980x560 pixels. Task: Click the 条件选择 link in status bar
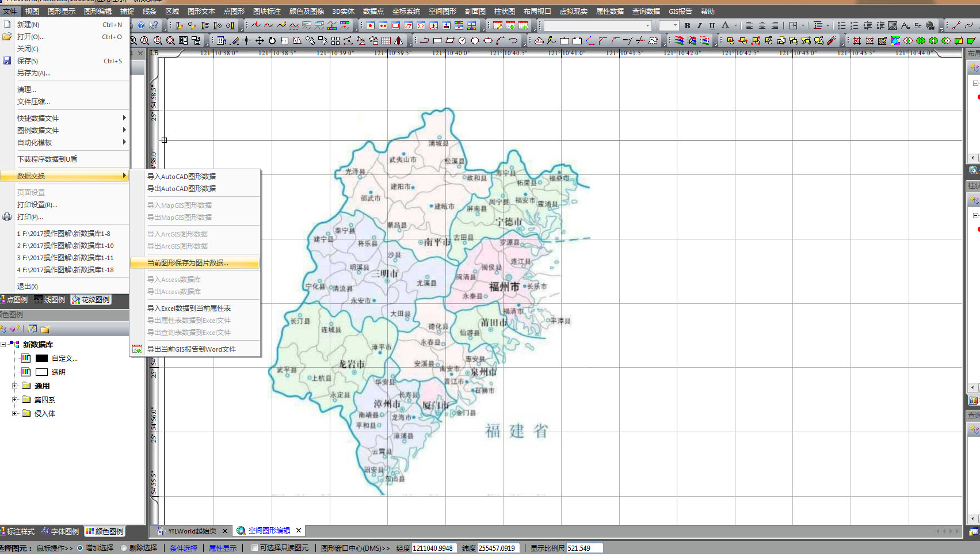(184, 548)
